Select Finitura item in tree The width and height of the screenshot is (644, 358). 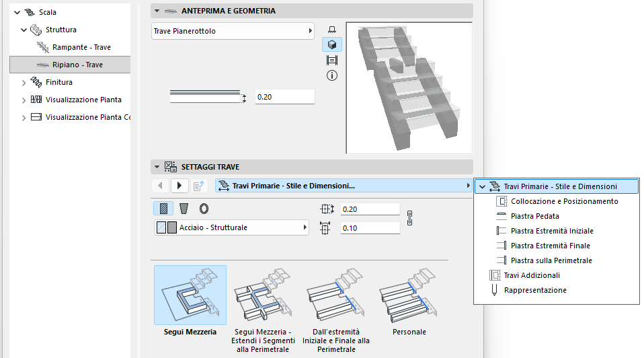point(58,82)
